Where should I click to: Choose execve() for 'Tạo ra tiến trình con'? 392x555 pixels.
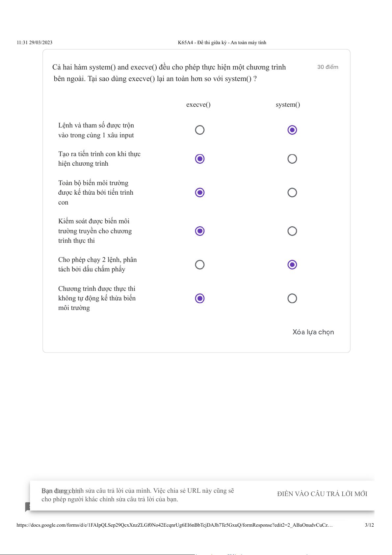click(x=200, y=159)
